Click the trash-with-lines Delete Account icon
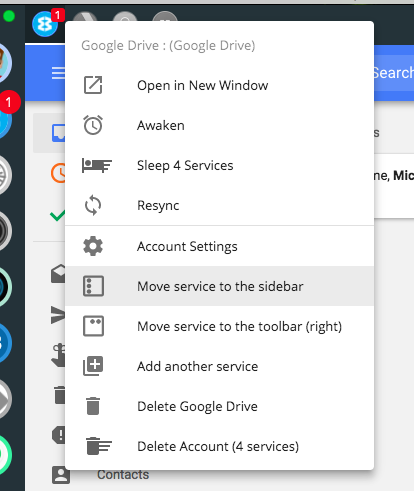Image resolution: width=414 pixels, height=491 pixels. [x=99, y=446]
